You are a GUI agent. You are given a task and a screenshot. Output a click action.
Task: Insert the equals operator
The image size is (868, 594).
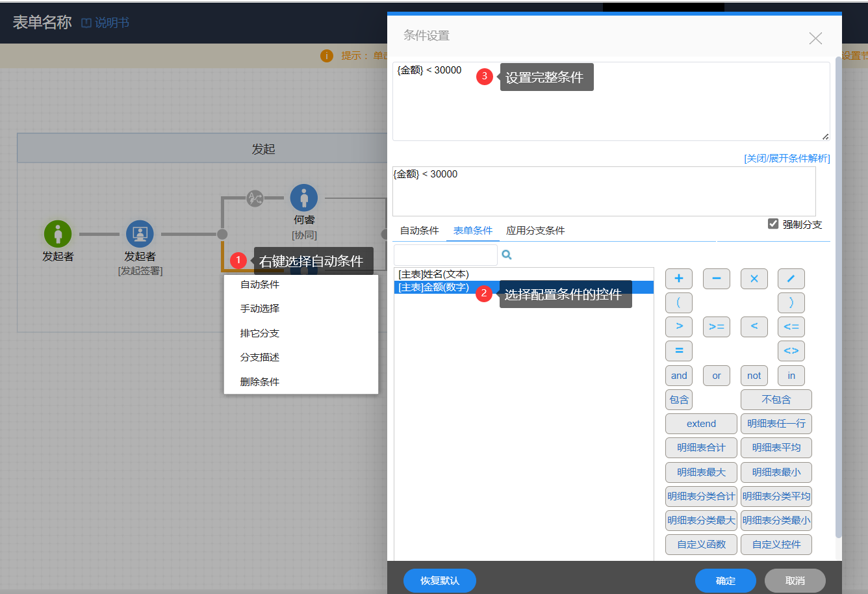tap(679, 351)
